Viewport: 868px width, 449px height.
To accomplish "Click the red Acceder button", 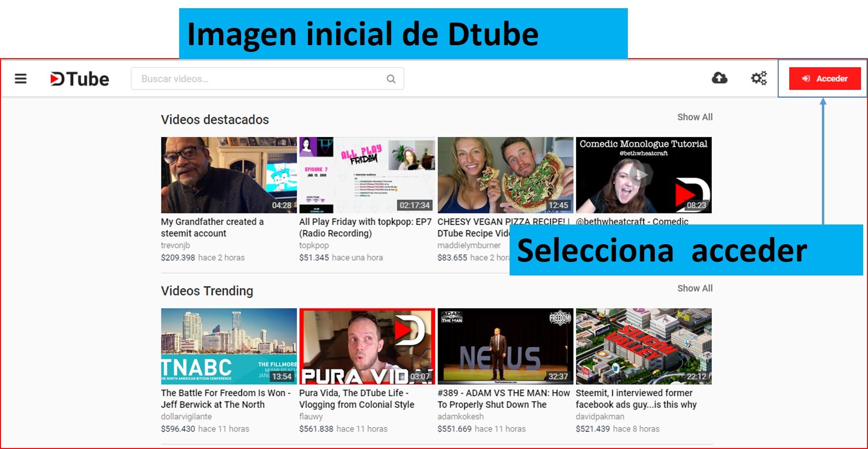I will (825, 78).
